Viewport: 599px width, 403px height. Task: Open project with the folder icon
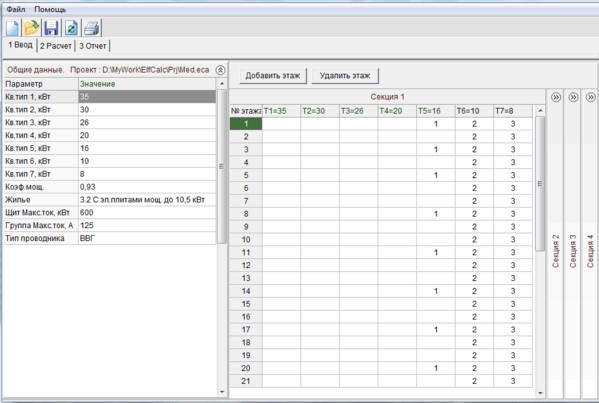tap(31, 28)
